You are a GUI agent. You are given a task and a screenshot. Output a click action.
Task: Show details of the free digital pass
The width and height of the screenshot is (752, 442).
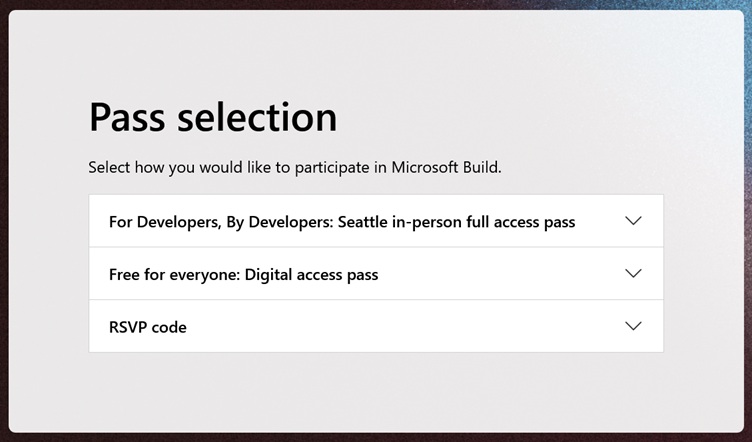(376, 274)
